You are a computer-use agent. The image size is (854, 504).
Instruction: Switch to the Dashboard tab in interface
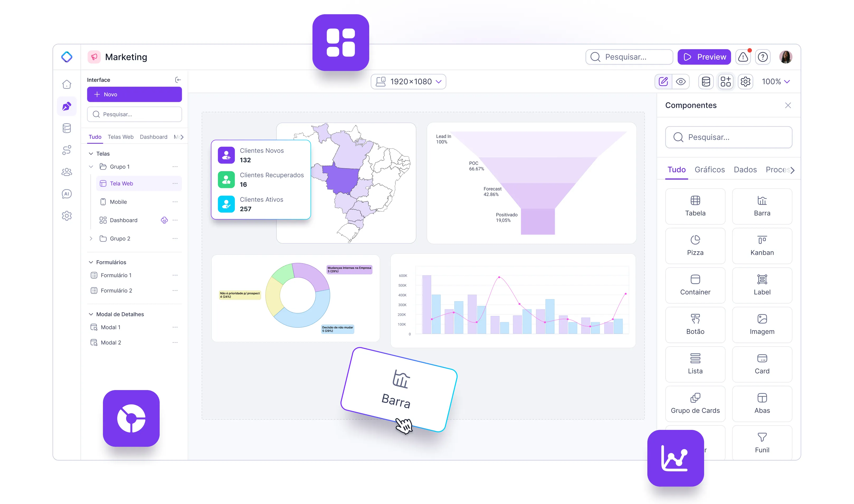click(154, 137)
